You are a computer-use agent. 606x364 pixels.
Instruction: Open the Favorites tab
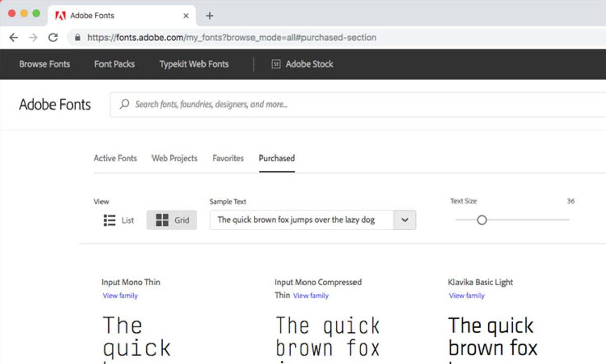pyautogui.click(x=228, y=158)
